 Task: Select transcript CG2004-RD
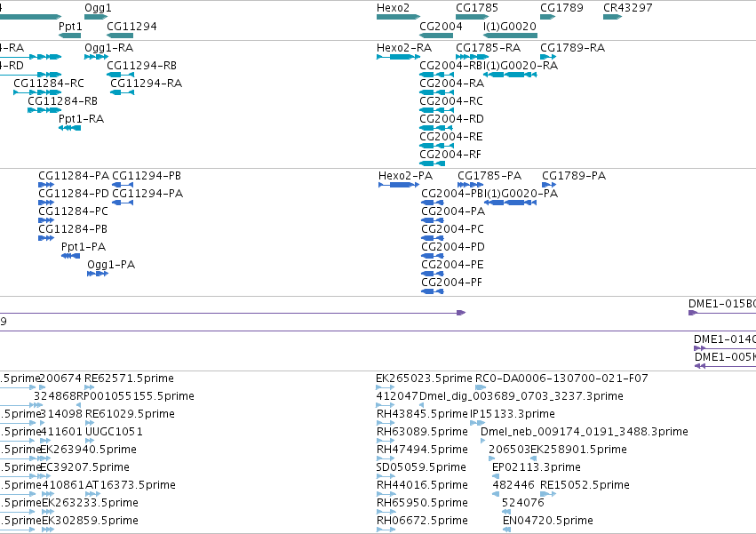pos(436,128)
